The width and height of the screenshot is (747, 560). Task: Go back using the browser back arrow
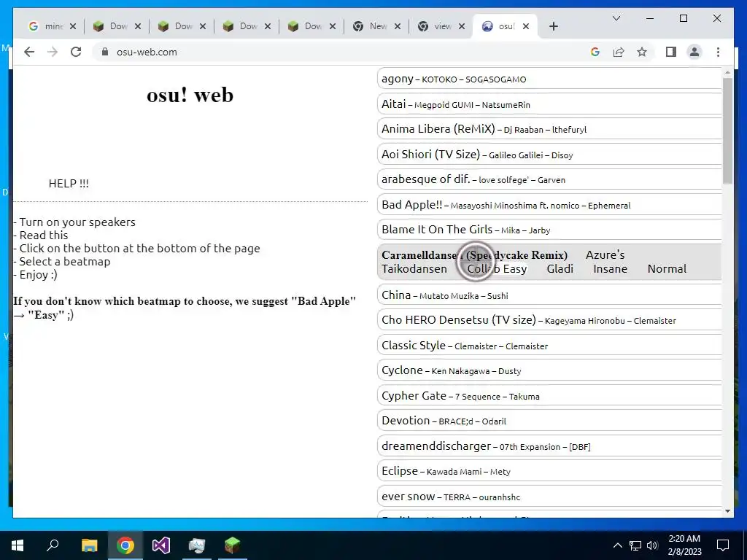click(29, 52)
